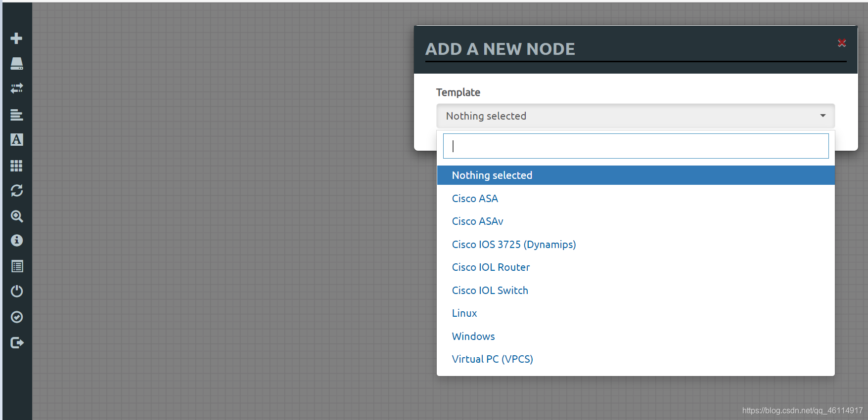This screenshot has width=868, height=420.
Task: Select Windows template
Action: [x=636, y=336]
